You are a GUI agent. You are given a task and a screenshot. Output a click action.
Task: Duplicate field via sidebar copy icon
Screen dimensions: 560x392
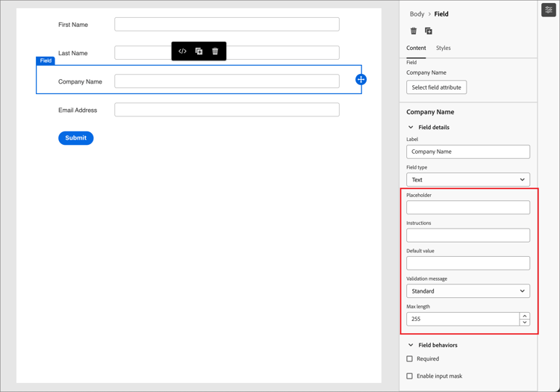pyautogui.click(x=429, y=31)
